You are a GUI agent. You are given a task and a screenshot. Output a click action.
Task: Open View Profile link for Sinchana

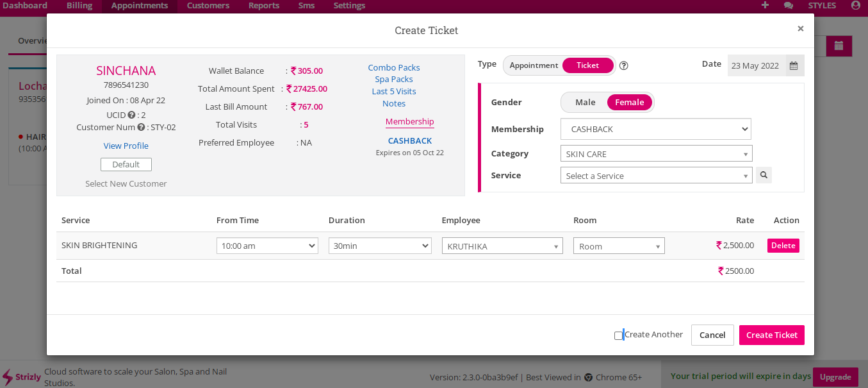tap(126, 146)
